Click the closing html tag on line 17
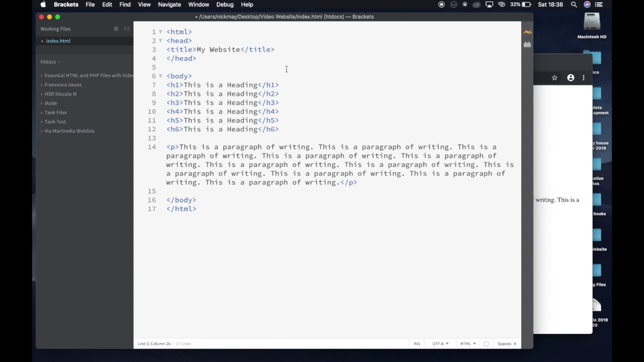644x362 pixels. click(181, 209)
